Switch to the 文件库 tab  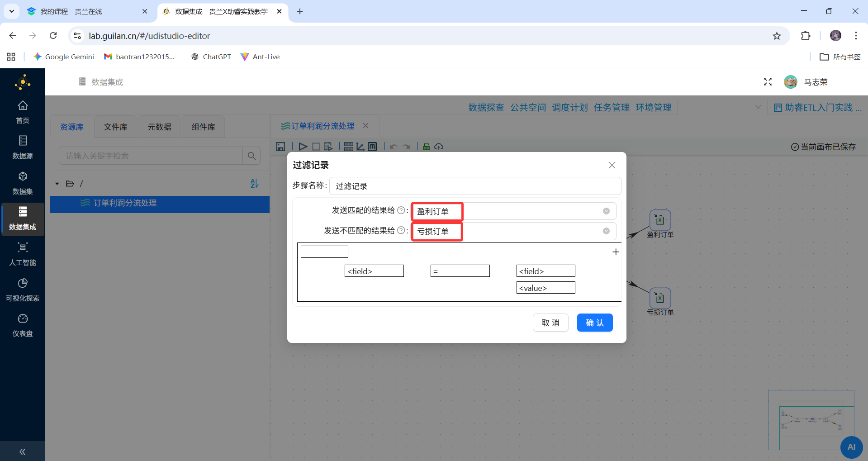click(x=116, y=127)
